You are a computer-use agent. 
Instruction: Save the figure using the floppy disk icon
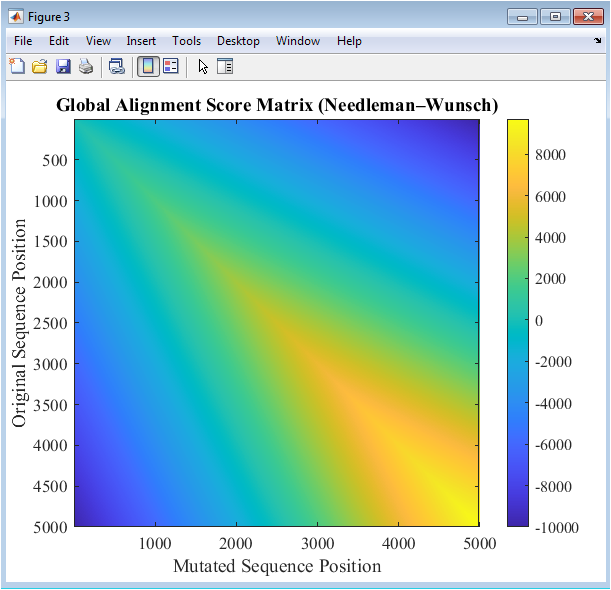click(x=63, y=67)
